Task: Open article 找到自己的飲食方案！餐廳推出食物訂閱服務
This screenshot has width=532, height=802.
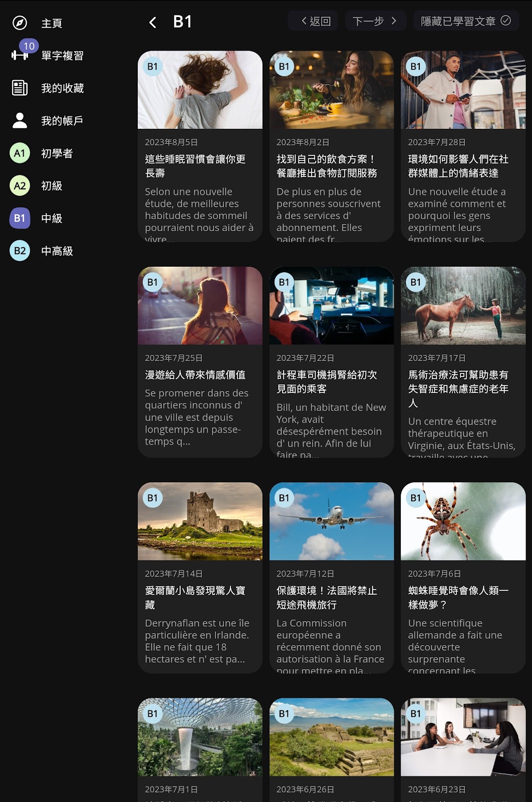Action: coord(327,166)
